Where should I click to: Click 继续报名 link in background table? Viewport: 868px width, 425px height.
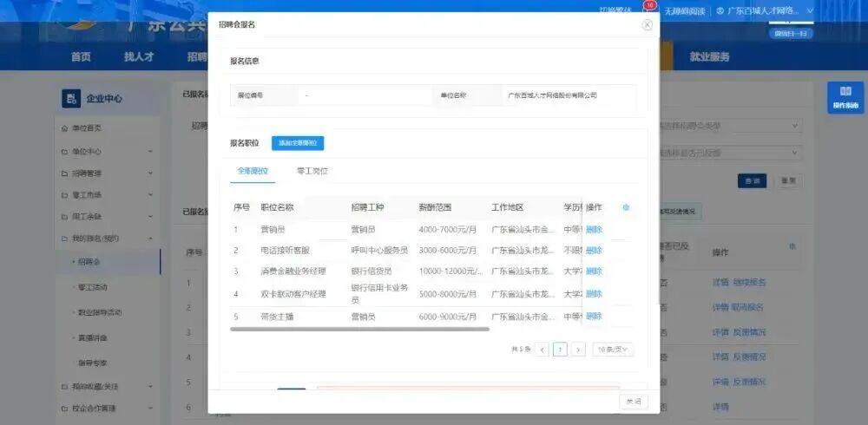pos(750,282)
